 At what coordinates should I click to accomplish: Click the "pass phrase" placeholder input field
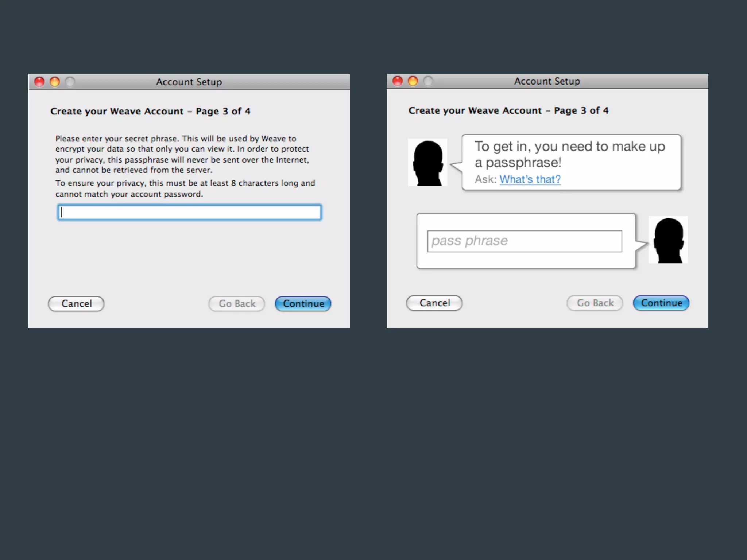click(x=525, y=241)
